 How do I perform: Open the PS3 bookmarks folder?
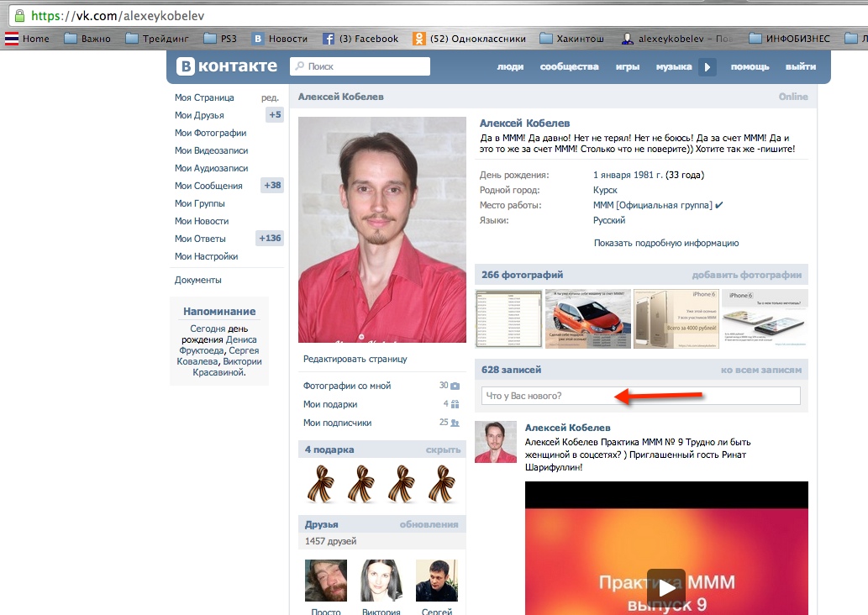tap(220, 39)
